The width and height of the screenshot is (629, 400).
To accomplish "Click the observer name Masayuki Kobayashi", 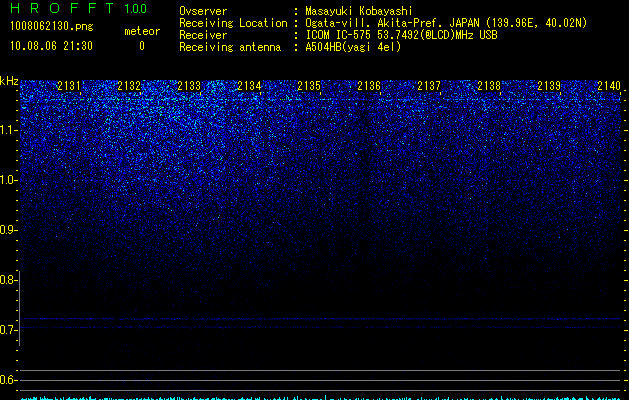I will coord(359,11).
